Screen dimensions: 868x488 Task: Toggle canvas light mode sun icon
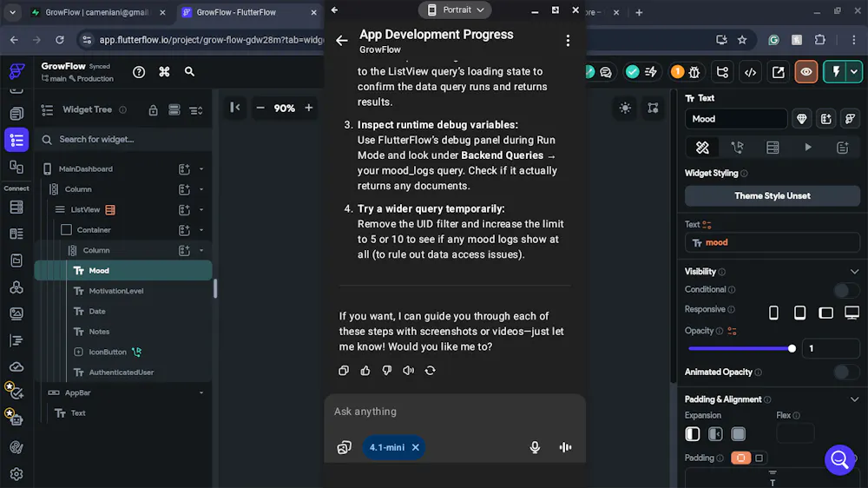point(625,108)
